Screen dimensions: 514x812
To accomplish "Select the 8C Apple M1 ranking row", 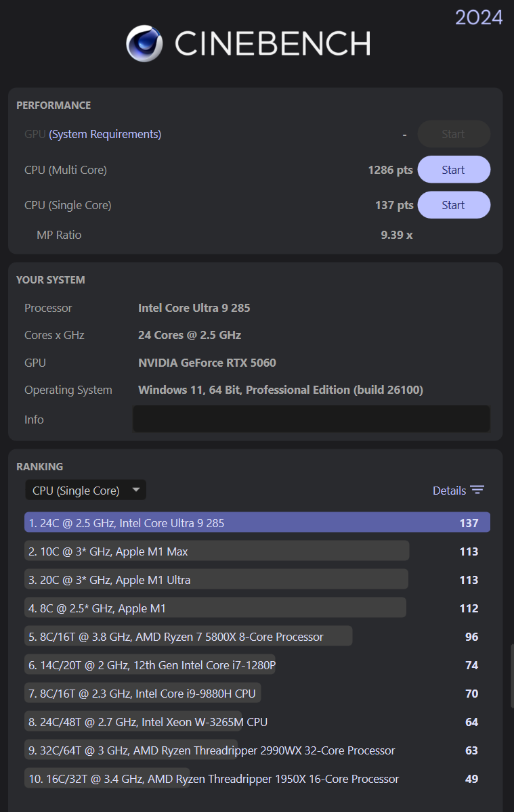I will tap(215, 608).
